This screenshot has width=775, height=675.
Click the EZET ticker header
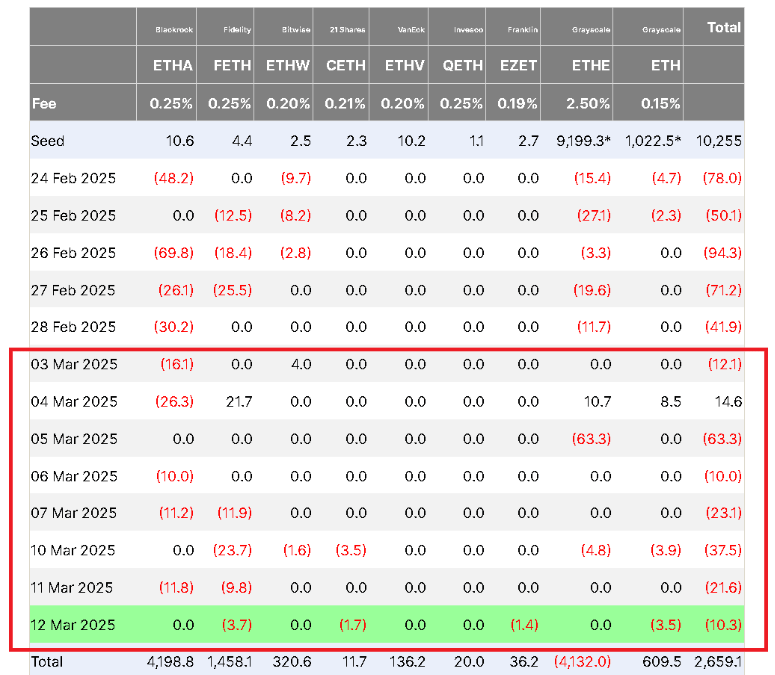click(x=518, y=65)
